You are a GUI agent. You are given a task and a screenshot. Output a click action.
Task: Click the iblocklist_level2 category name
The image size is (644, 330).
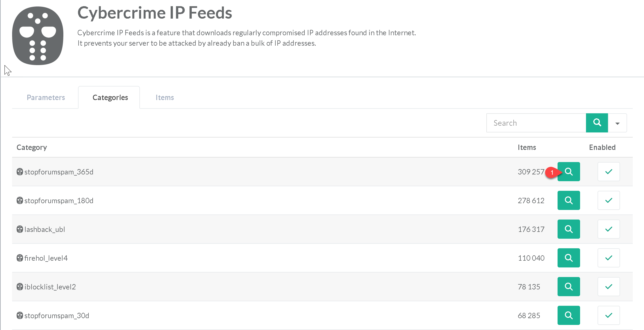50,287
